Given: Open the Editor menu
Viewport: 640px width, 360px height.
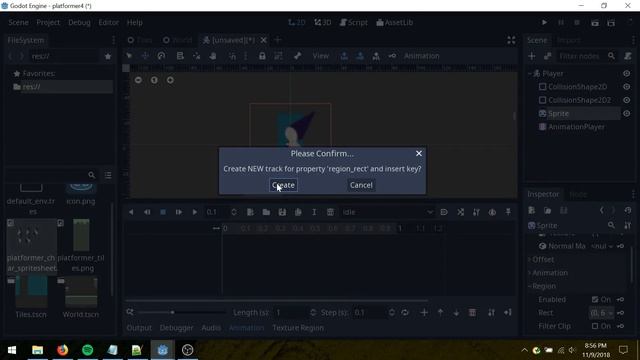Looking at the screenshot, I should point(109,22).
